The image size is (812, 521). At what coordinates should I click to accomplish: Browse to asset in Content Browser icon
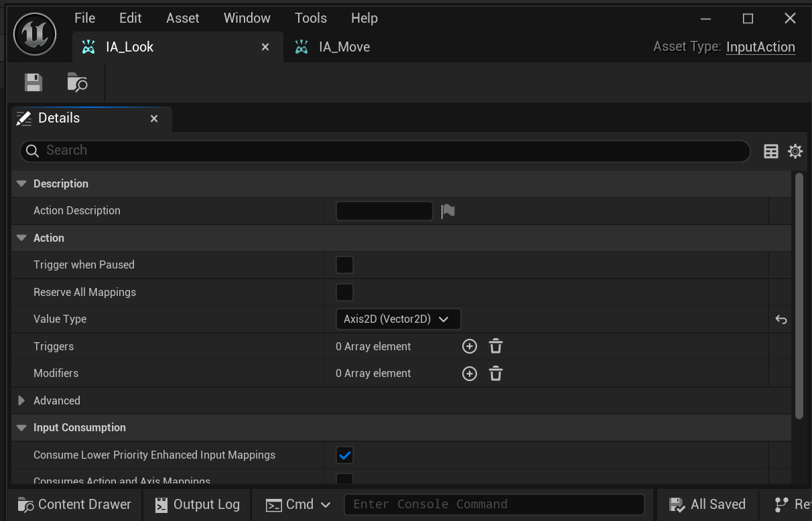click(x=78, y=82)
